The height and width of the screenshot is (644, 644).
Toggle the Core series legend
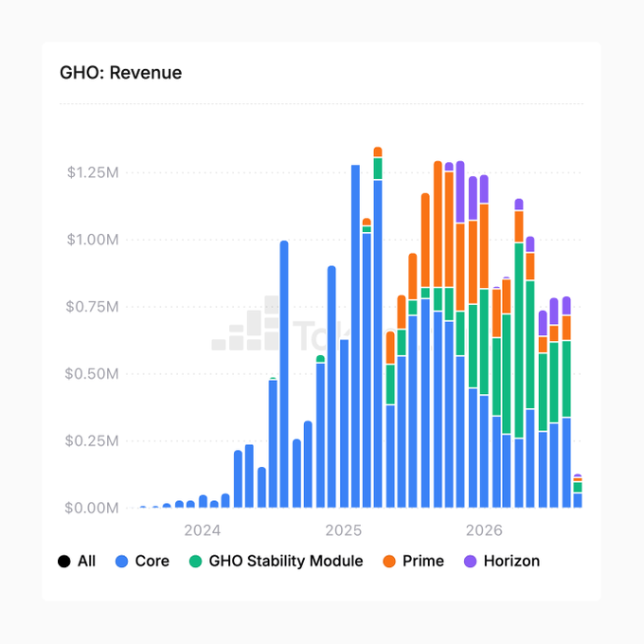(x=142, y=561)
